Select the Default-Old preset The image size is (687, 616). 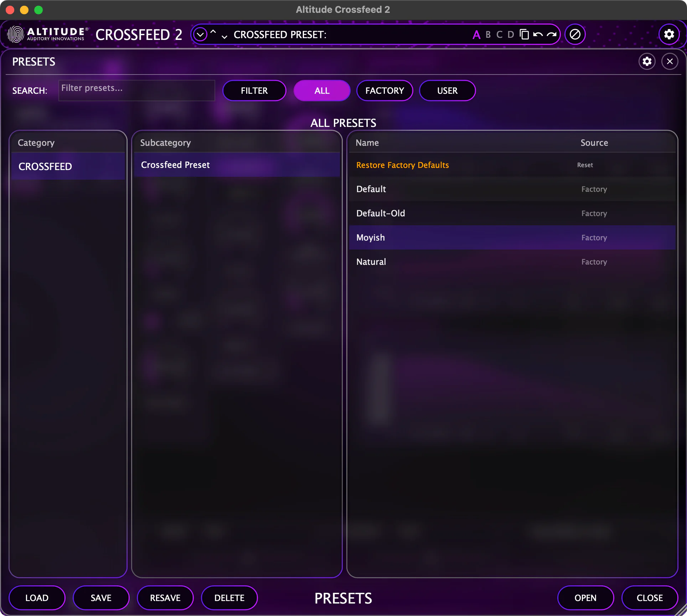pyautogui.click(x=512, y=213)
